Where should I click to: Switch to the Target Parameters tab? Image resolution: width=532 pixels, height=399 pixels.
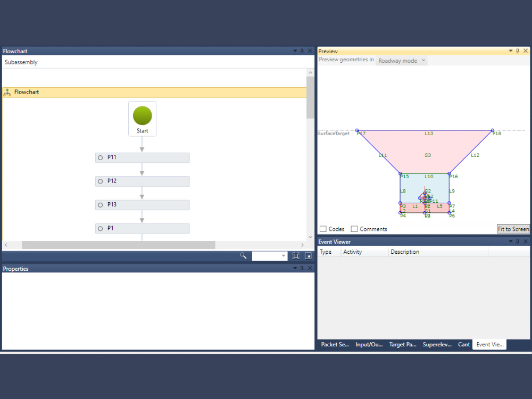403,344
